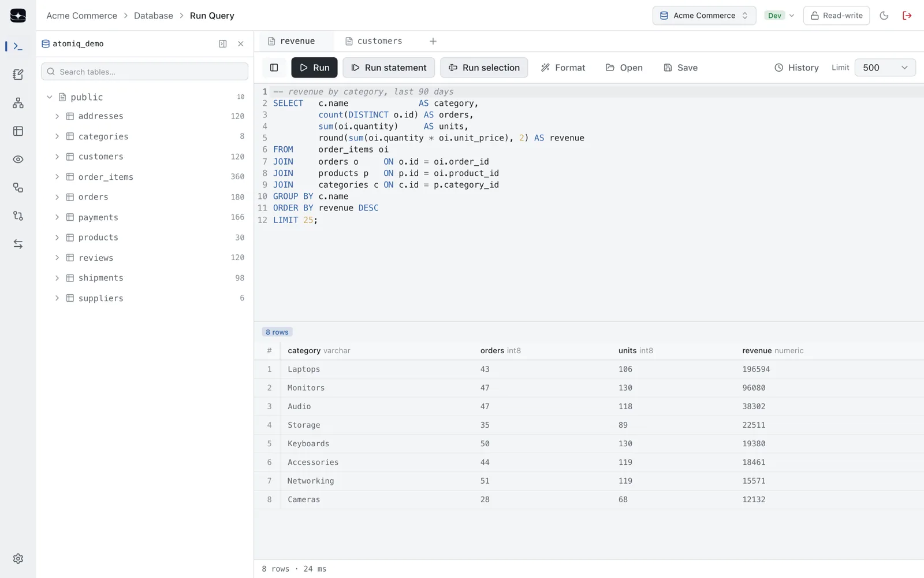Select the Accessories cell
This screenshot has height=578, width=924.
(313, 462)
